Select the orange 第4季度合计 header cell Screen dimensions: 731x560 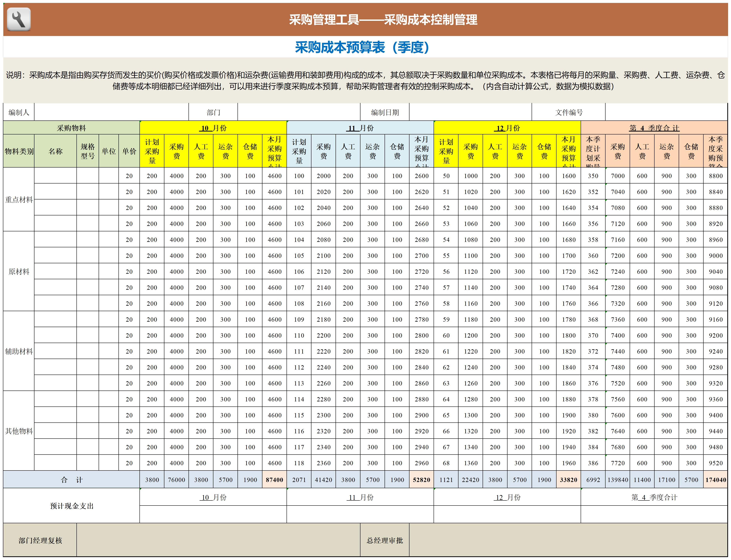click(654, 128)
